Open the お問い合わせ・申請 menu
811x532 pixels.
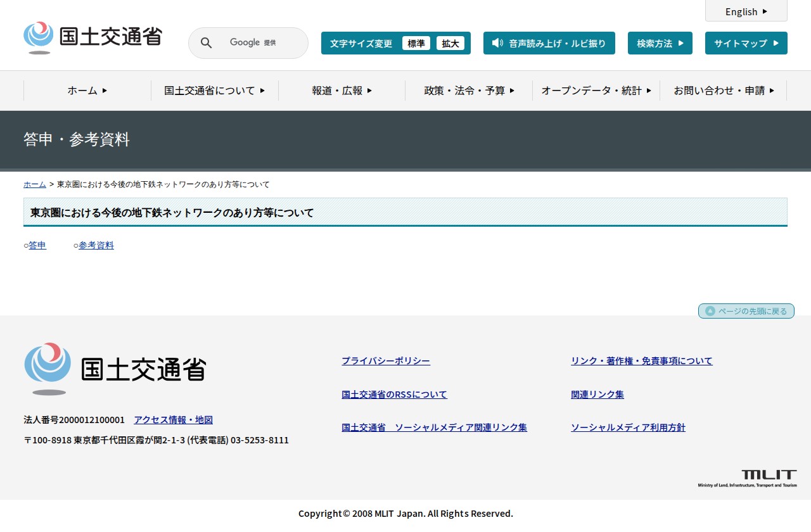724,91
